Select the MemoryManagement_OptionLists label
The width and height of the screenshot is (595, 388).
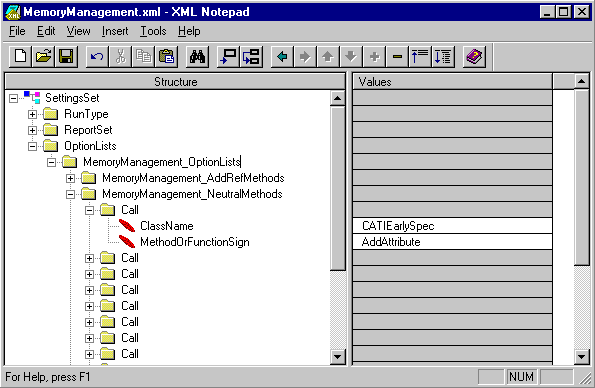[162, 162]
